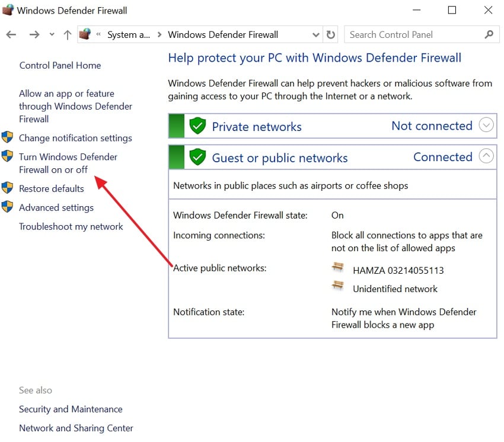
Task: Navigate back using the left arrow
Action: [11, 34]
